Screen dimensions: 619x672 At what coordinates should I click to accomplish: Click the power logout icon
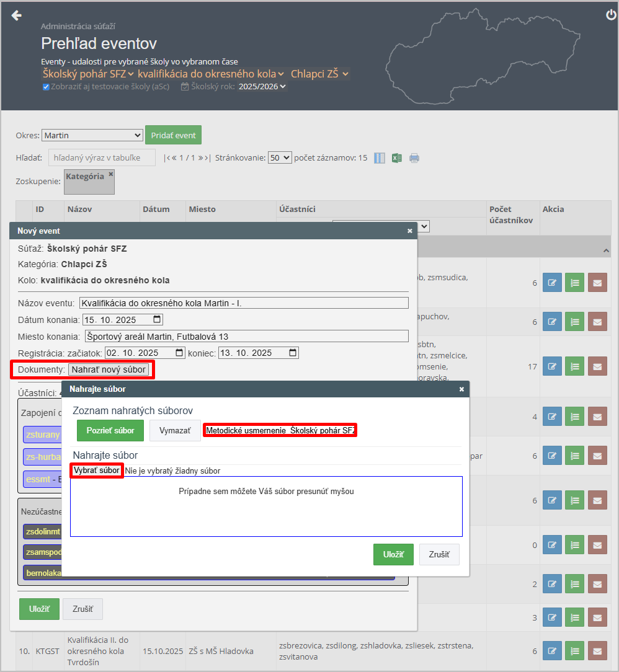click(x=611, y=15)
